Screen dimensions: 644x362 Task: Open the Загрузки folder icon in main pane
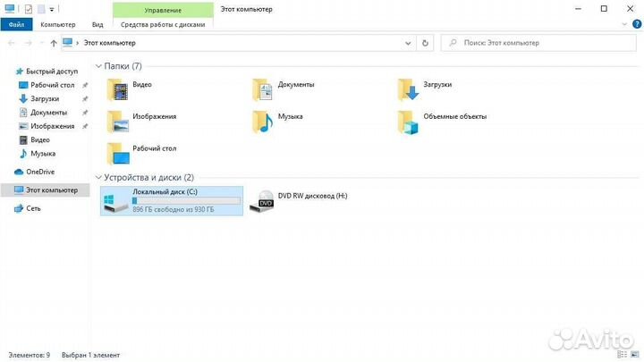click(x=408, y=89)
